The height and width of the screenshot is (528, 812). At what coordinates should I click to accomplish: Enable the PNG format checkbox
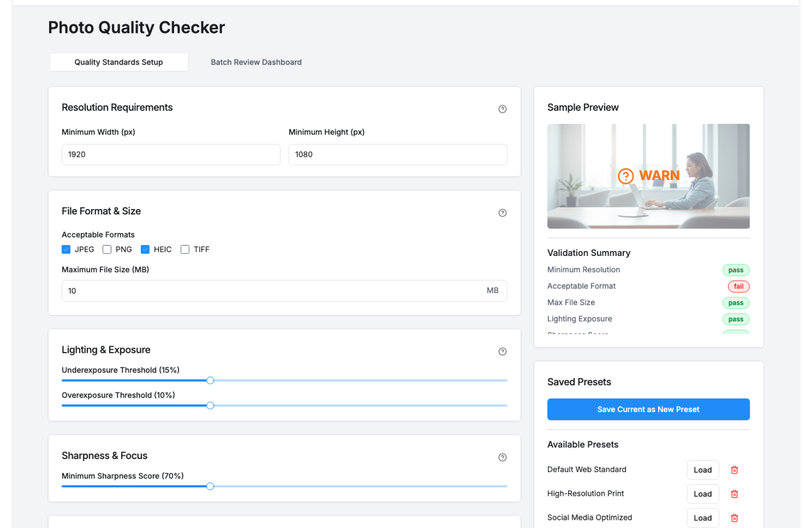[107, 250]
